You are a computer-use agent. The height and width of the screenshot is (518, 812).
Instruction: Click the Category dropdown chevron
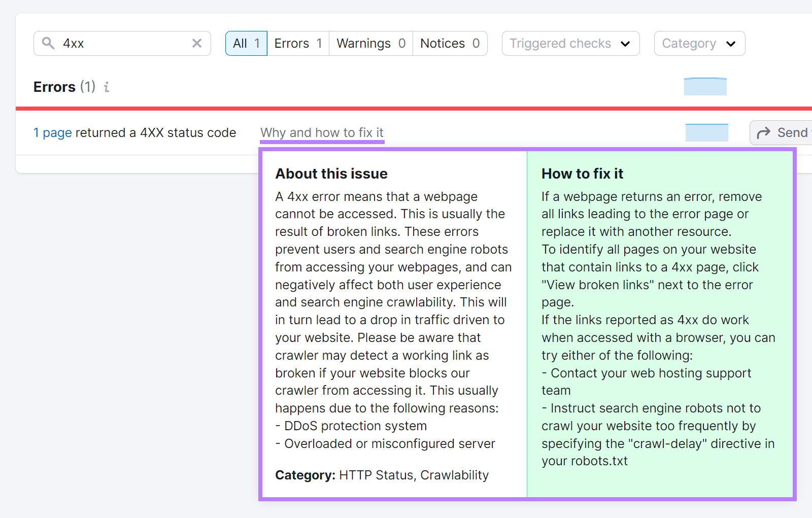click(731, 44)
